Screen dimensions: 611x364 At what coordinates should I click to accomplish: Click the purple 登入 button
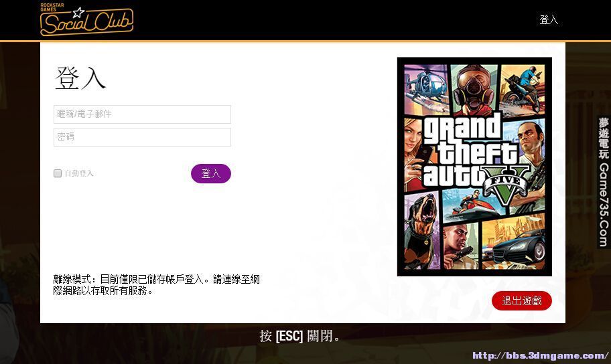pyautogui.click(x=211, y=173)
